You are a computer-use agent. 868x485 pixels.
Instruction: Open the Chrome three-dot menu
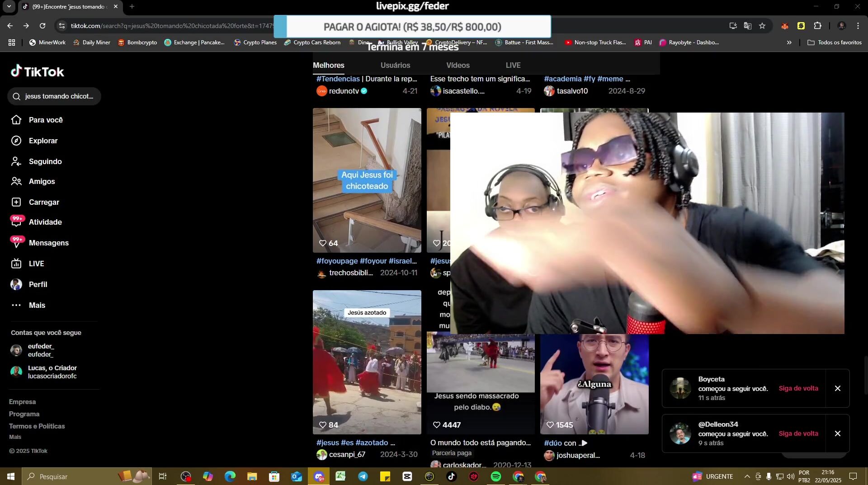point(858,26)
